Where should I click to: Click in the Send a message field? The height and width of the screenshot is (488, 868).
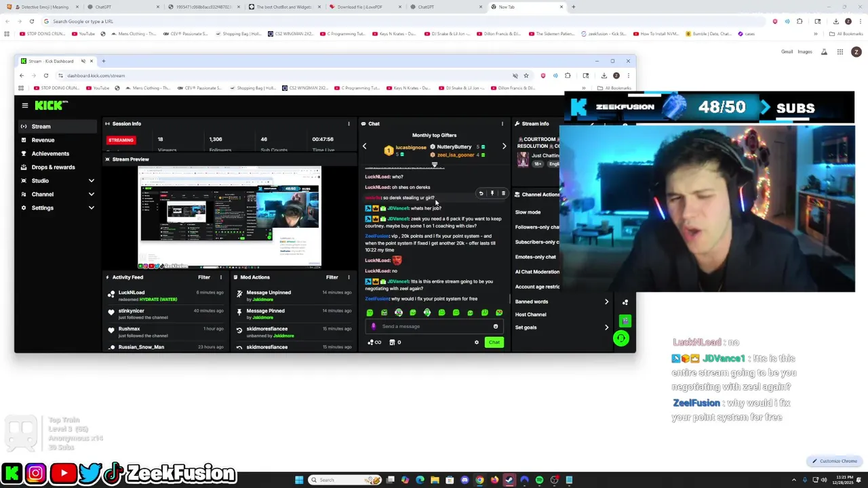tap(434, 327)
